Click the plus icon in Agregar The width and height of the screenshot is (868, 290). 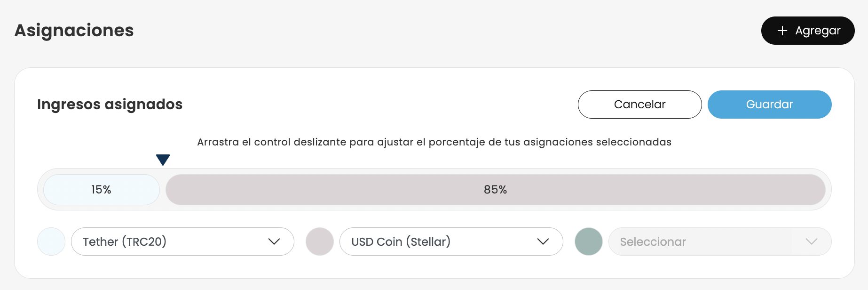coord(782,31)
